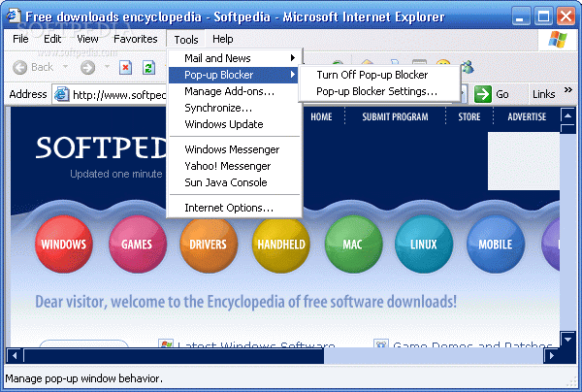Follow the SUBMIT PROGRAM link
Screen dimensions: 582x392
click(x=395, y=117)
